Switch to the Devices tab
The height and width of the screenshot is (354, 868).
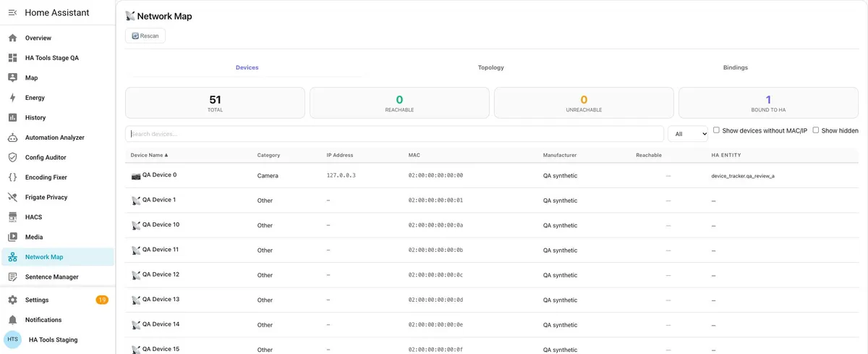[247, 67]
